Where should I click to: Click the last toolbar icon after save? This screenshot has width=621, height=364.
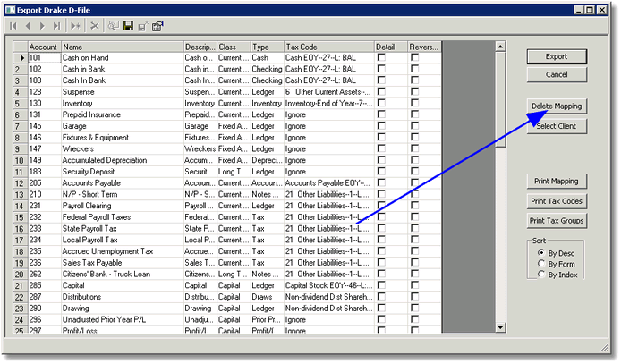pyautogui.click(x=157, y=26)
